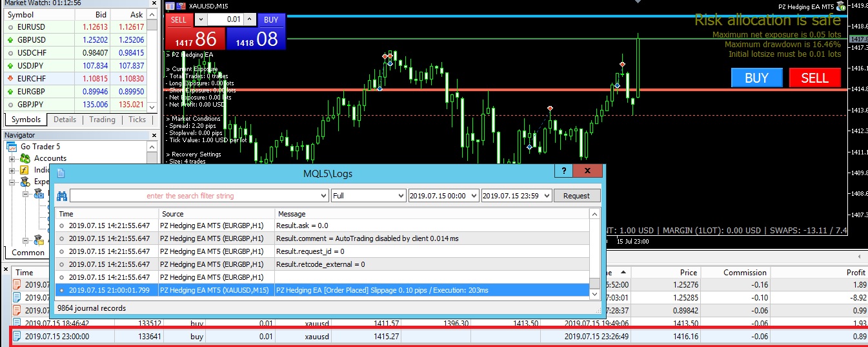Close the Navigator panel
Screen dimensions: 868x347
[x=154, y=135]
